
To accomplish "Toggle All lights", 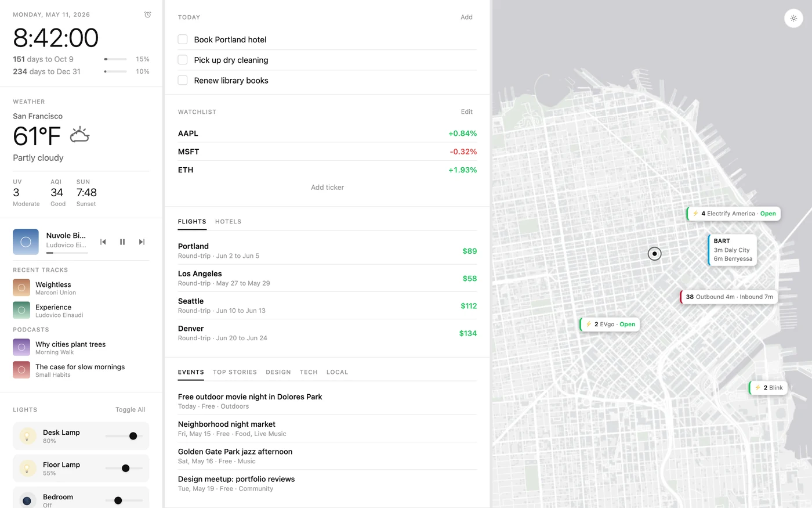I will coord(130,410).
